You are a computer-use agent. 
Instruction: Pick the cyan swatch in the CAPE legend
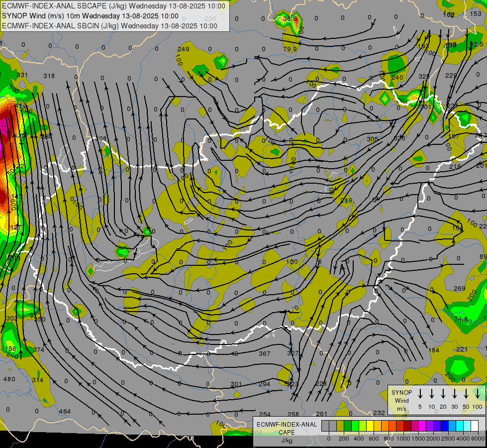click(459, 426)
